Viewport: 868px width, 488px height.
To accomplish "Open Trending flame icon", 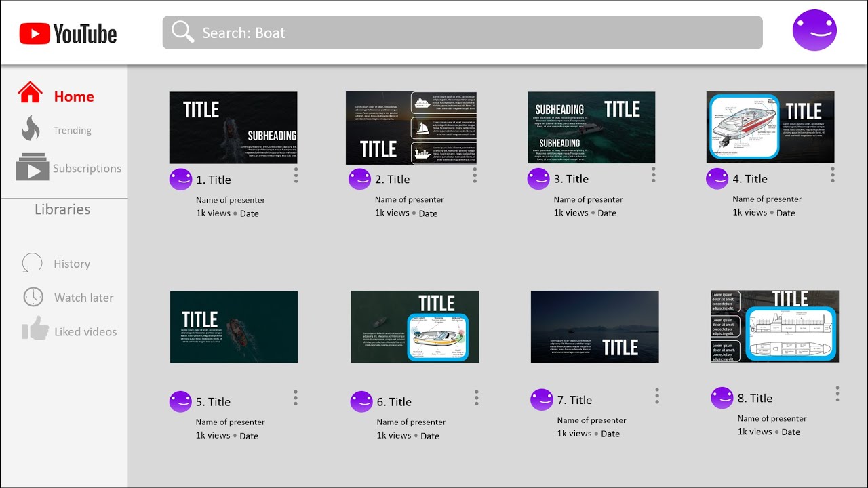I will point(31,128).
